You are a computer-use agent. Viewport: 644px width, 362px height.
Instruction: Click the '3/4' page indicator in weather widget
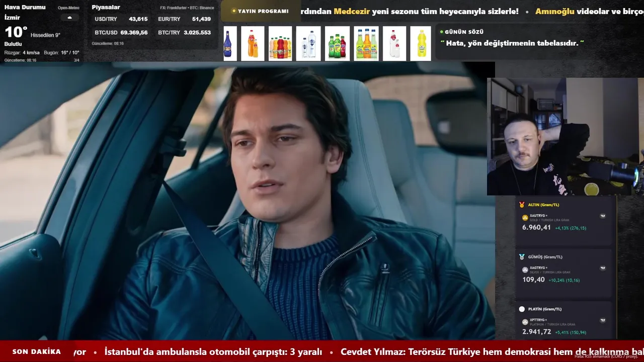76,60
